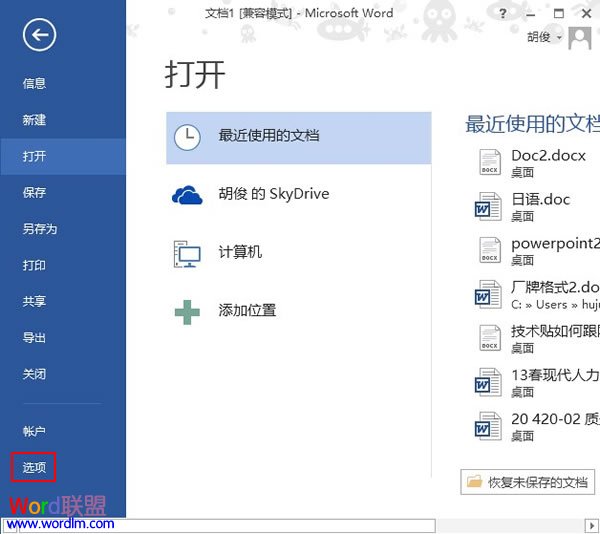Select 信息 (Info) in the sidebar
The height and width of the screenshot is (534, 600).
[x=35, y=84]
